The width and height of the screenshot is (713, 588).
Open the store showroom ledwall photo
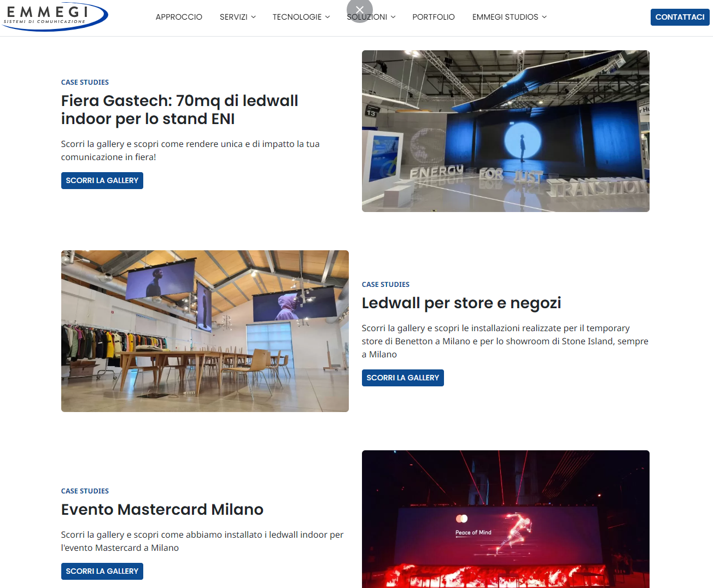coord(205,331)
